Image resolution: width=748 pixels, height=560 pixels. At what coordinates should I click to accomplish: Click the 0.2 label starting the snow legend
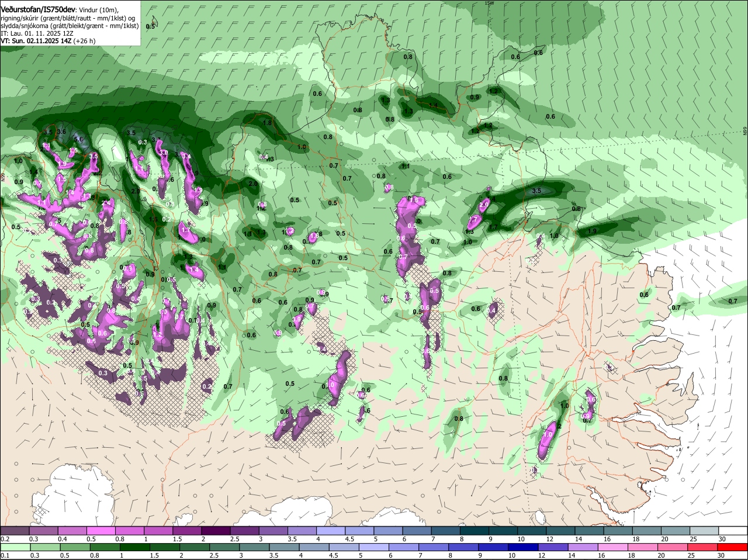(x=5, y=538)
